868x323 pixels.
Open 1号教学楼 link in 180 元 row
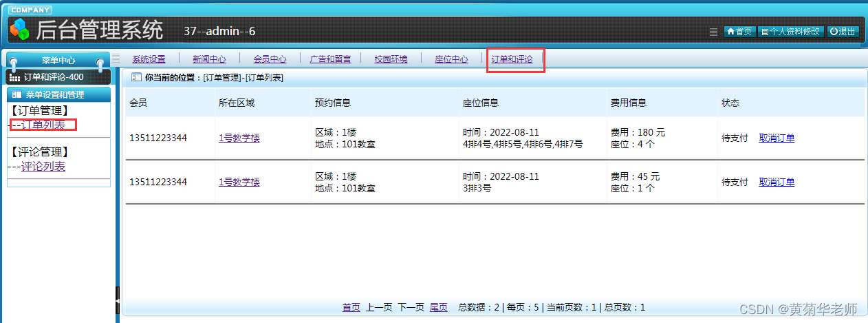[x=239, y=138]
